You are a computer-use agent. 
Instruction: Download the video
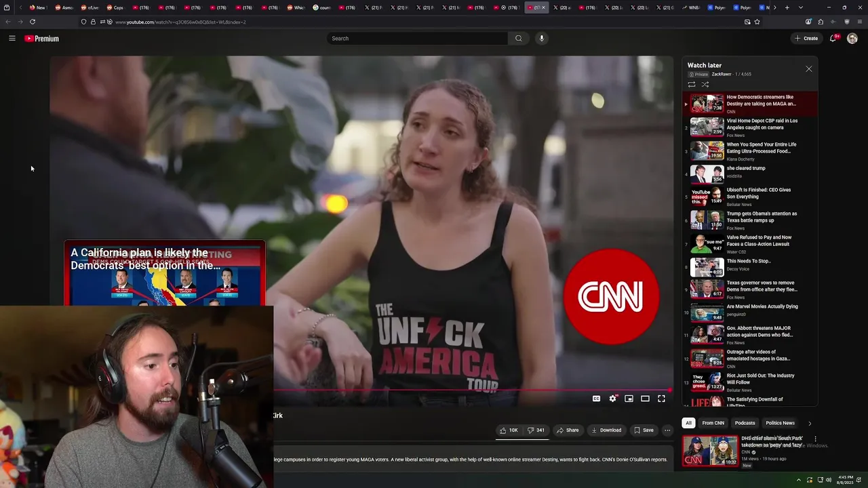click(x=606, y=430)
